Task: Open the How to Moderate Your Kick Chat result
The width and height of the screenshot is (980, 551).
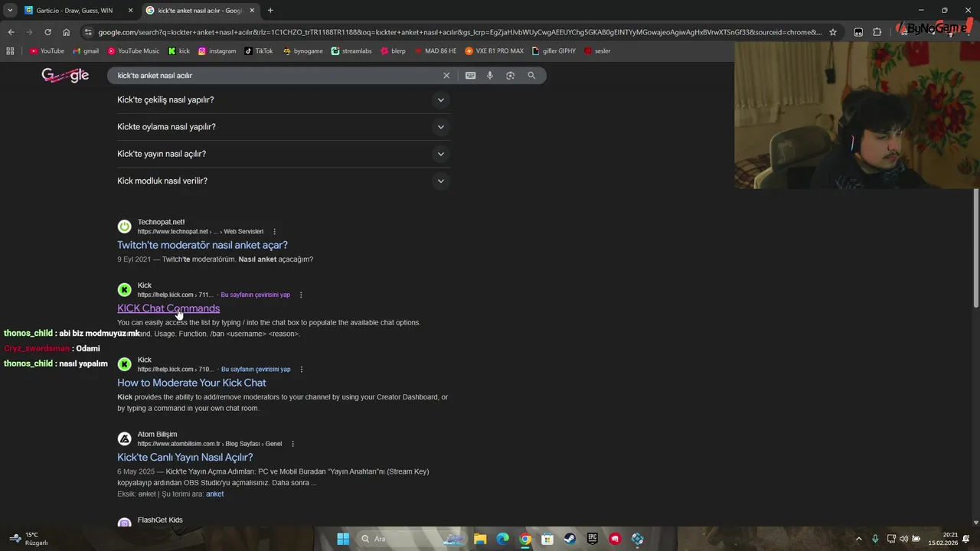Action: [x=191, y=383]
